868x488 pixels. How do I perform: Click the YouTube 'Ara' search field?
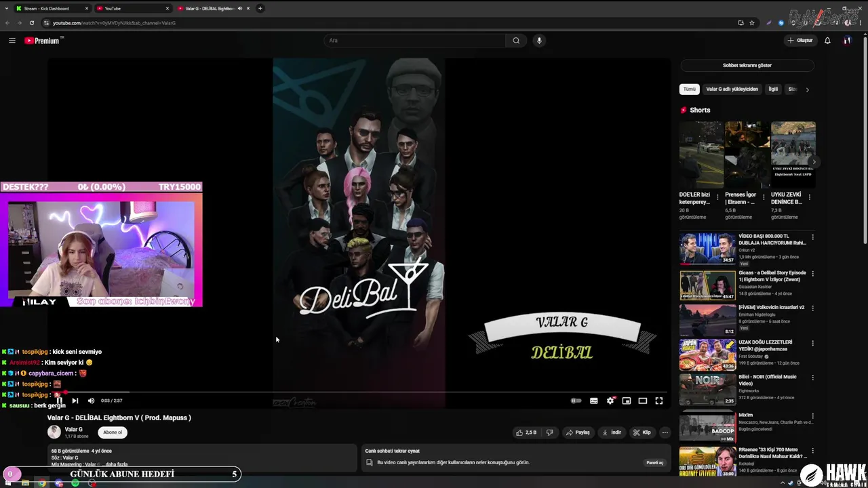(x=415, y=41)
